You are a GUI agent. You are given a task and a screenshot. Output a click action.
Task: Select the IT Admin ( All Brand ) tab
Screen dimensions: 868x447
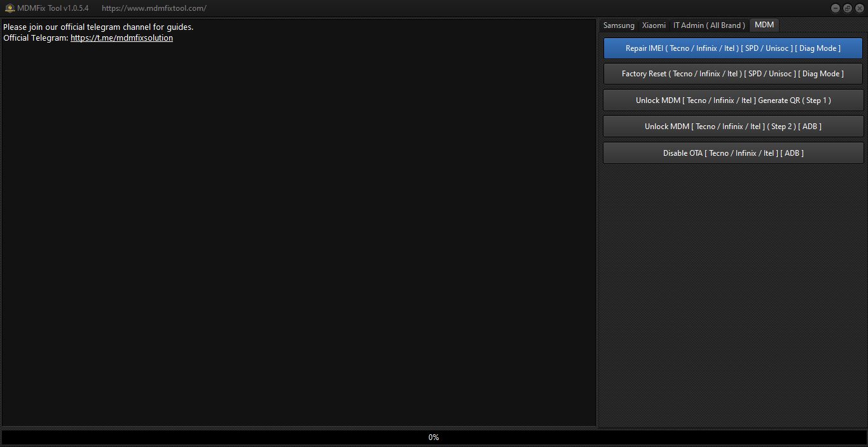coord(709,25)
